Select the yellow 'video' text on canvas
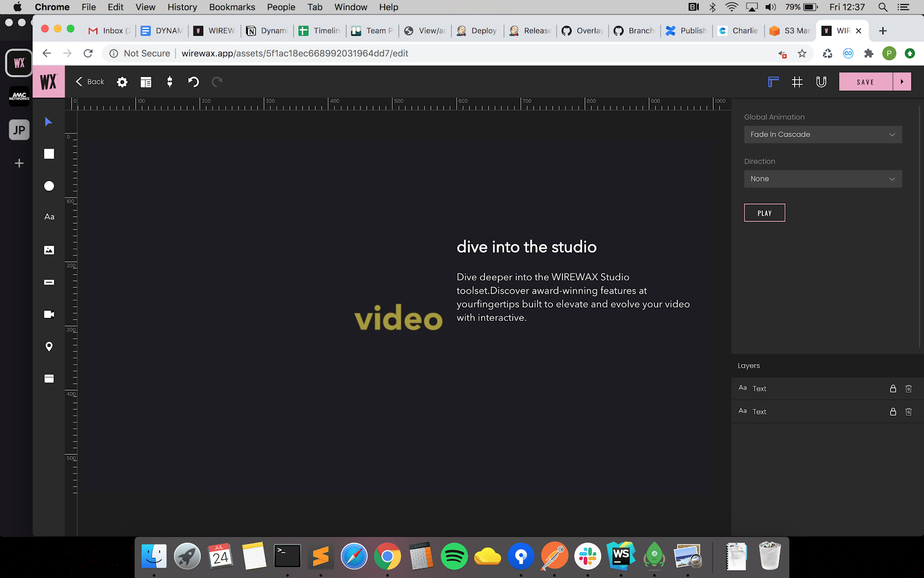The height and width of the screenshot is (578, 924). pyautogui.click(x=398, y=318)
